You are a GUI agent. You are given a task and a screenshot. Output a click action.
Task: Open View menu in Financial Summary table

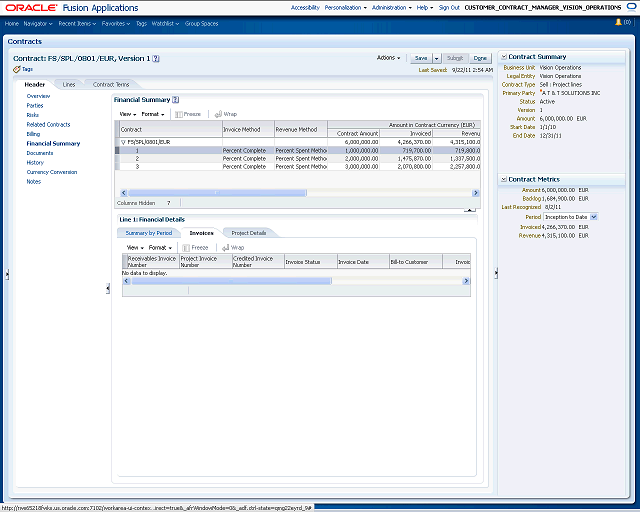[x=128, y=114]
